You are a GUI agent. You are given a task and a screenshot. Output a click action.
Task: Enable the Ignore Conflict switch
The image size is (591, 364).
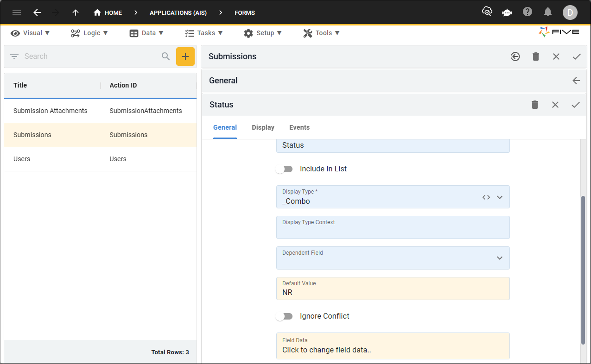285,316
